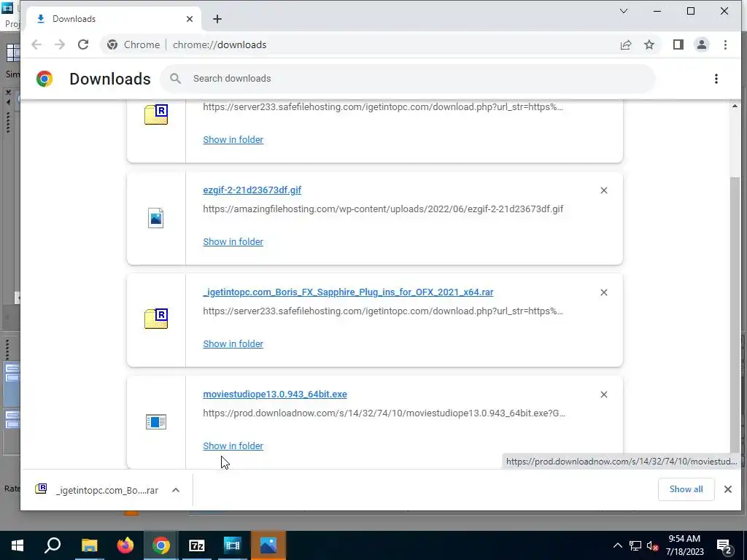This screenshot has width=747, height=560.
Task: Click the downloads list vertical scrollbar thumb
Action: 735,314
